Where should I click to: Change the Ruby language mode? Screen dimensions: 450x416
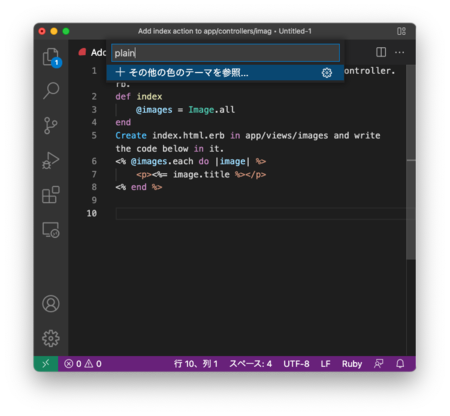click(x=352, y=364)
